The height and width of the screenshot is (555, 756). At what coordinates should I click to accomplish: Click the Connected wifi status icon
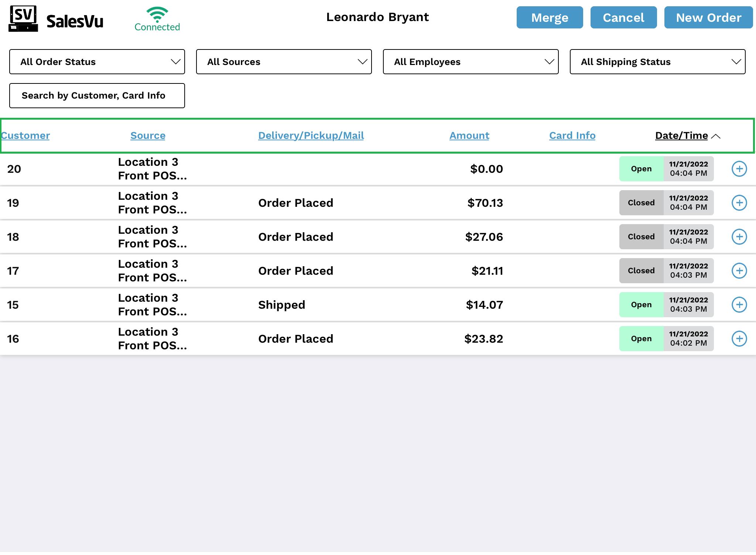157,15
